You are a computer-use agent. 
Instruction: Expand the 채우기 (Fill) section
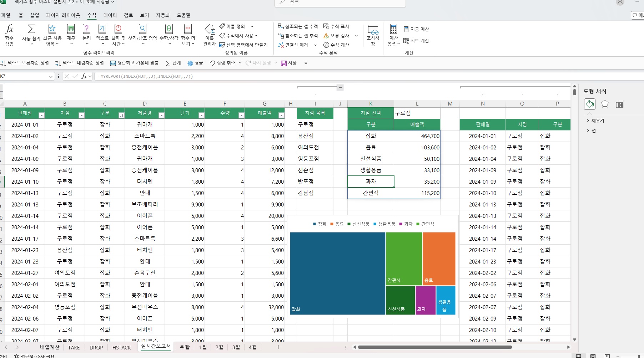595,121
